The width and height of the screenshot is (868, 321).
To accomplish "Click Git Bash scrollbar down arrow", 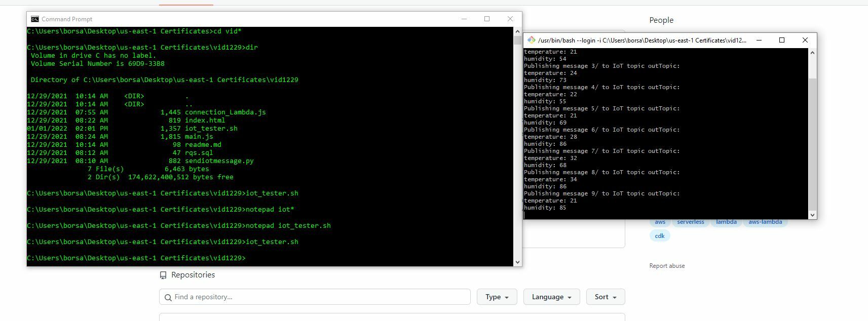I will pos(813,215).
